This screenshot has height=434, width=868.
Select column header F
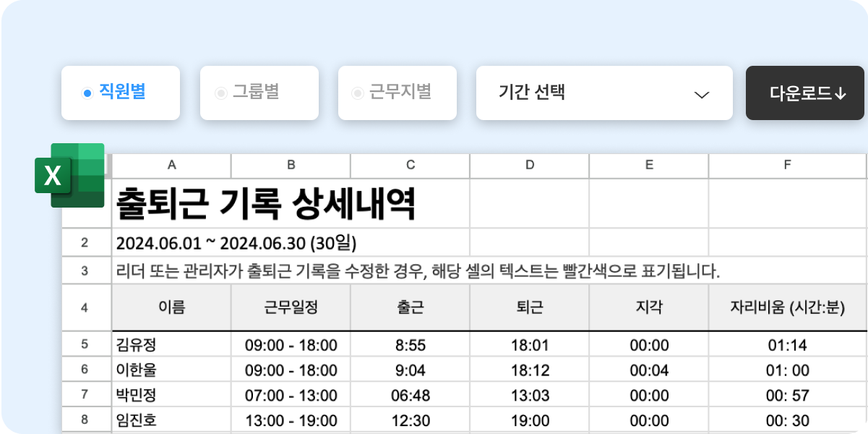(787, 165)
